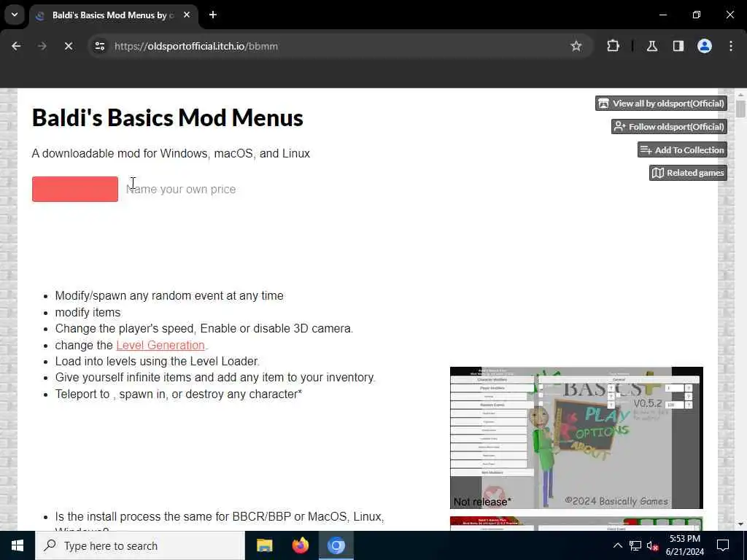Click scrollbar down arrow
The width and height of the screenshot is (747, 560).
[740, 524]
